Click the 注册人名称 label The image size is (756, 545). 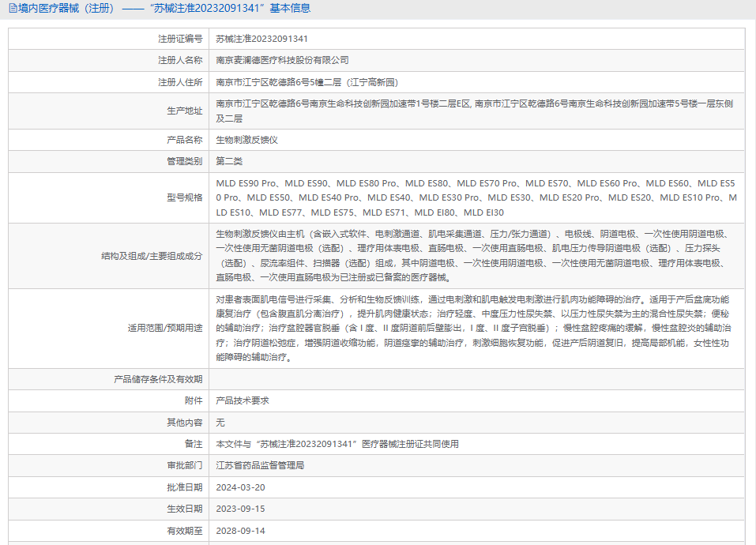pyautogui.click(x=180, y=60)
